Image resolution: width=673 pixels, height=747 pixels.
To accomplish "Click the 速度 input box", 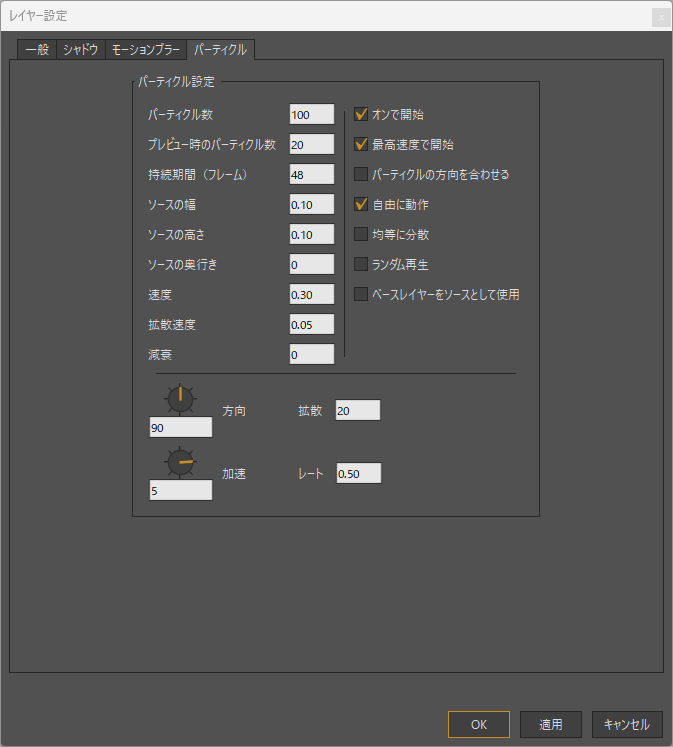I will click(311, 295).
